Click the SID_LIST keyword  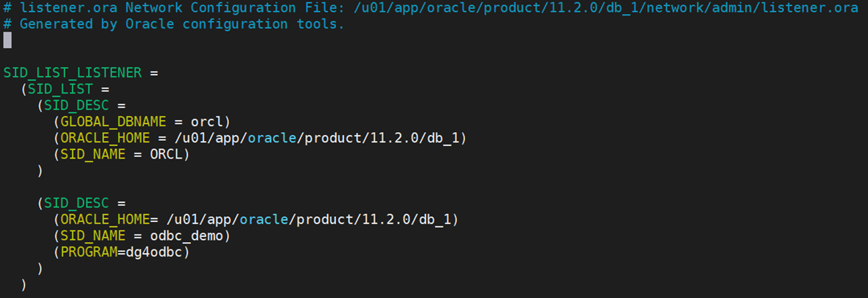pos(60,89)
